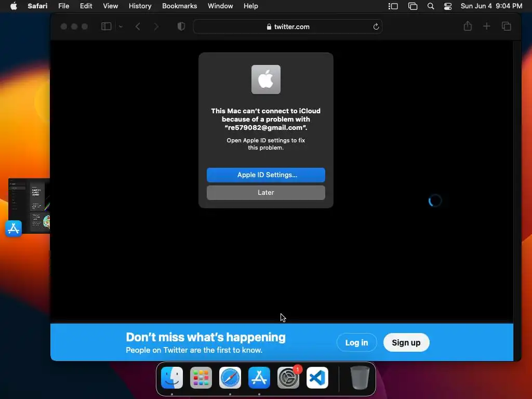Open the Help menu
Image resolution: width=532 pixels, height=399 pixels.
click(x=251, y=6)
